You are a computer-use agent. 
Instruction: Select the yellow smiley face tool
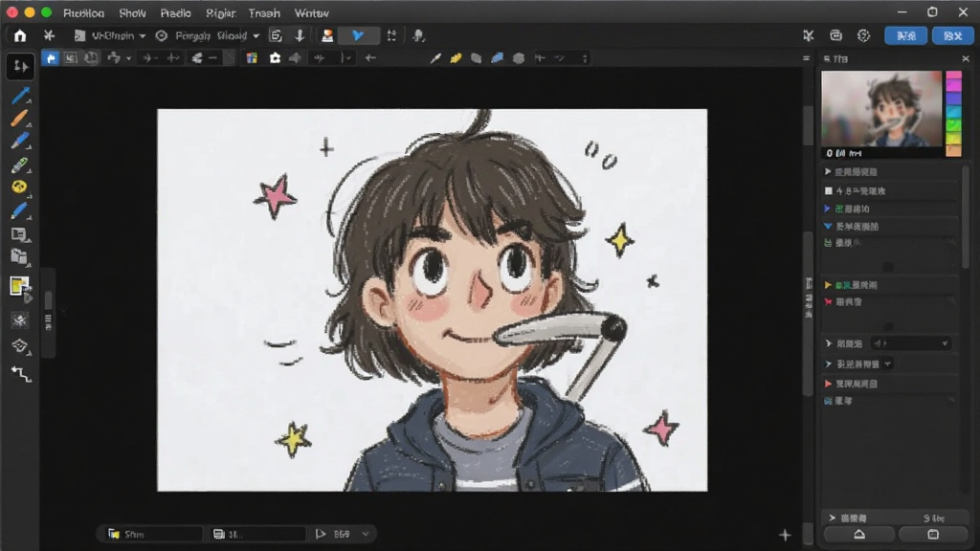(x=19, y=187)
